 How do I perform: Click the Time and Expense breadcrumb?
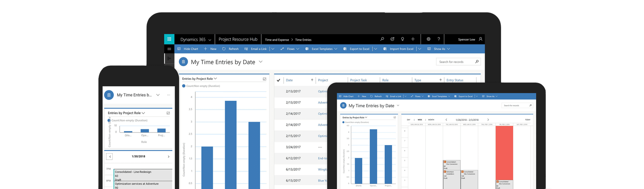277,40
